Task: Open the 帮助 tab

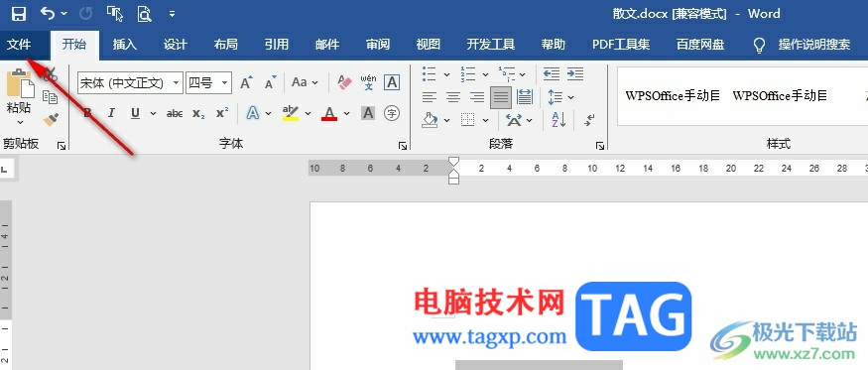Action: [553, 45]
